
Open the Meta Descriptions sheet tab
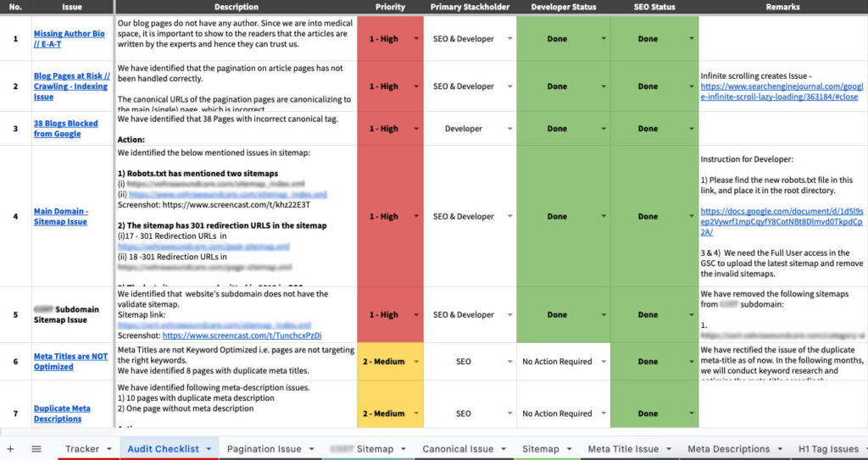(x=728, y=449)
